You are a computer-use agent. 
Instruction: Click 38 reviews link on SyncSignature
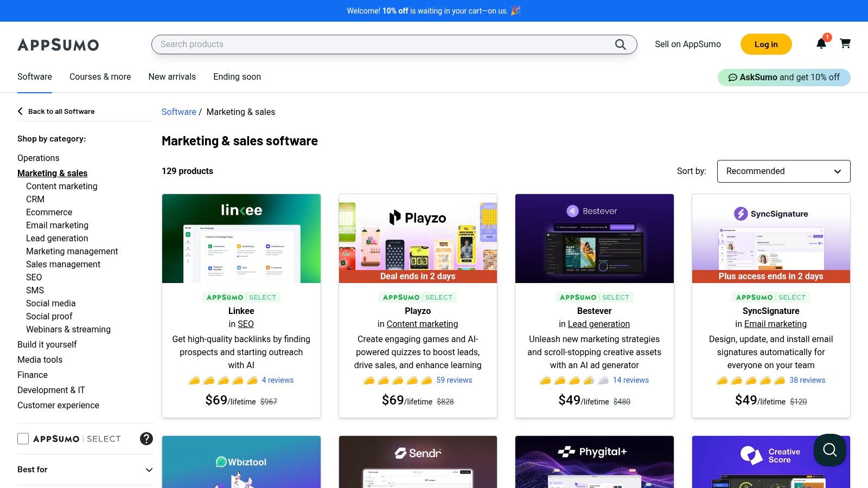coord(807,380)
